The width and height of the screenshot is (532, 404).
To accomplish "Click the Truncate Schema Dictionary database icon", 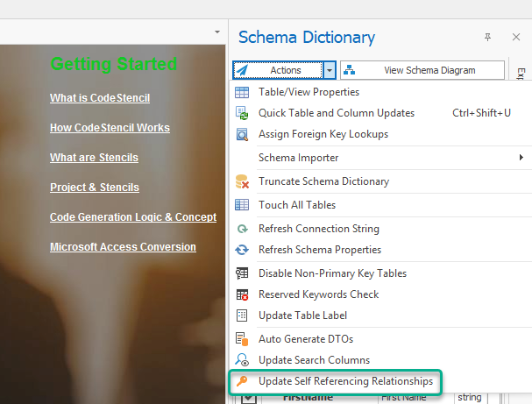I will click(x=242, y=181).
